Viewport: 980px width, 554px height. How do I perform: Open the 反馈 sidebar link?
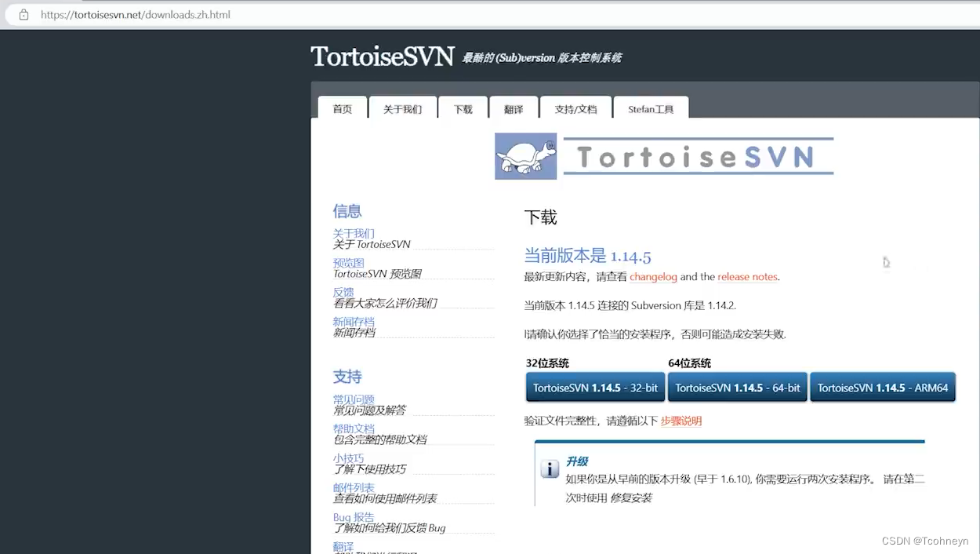coord(343,292)
